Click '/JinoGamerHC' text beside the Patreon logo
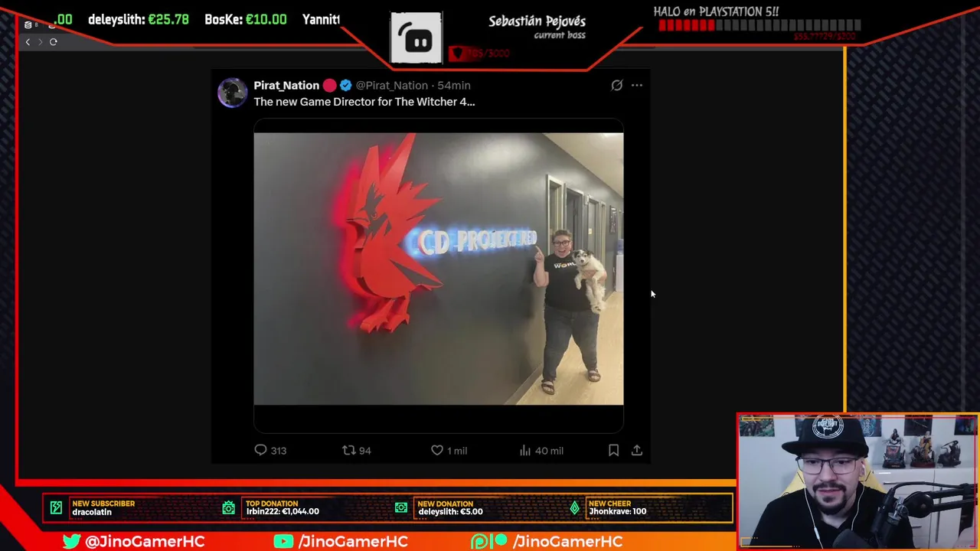This screenshot has height=551, width=980. point(567,541)
